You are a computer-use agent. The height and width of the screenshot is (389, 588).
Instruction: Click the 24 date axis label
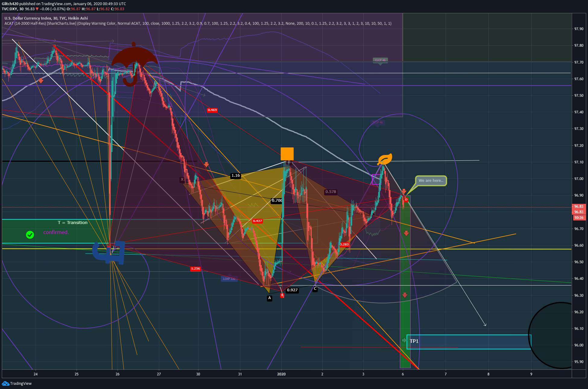[x=36, y=374]
